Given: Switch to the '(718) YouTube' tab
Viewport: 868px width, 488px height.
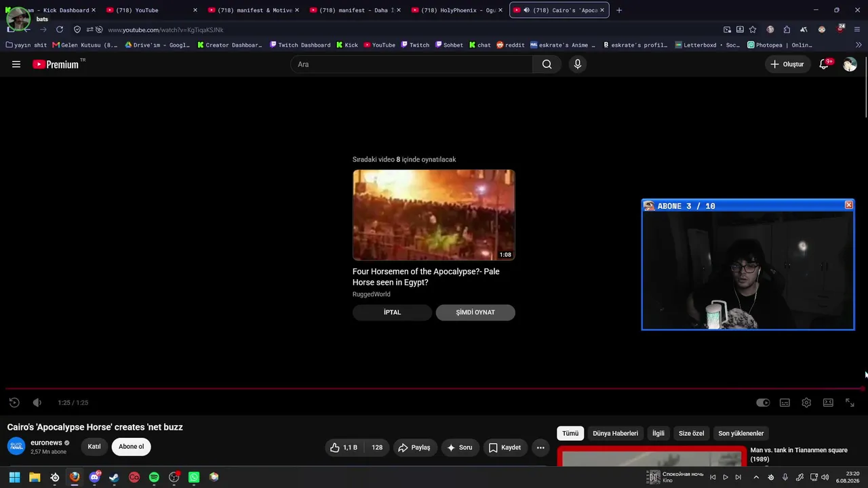Looking at the screenshot, I should tap(151, 10).
